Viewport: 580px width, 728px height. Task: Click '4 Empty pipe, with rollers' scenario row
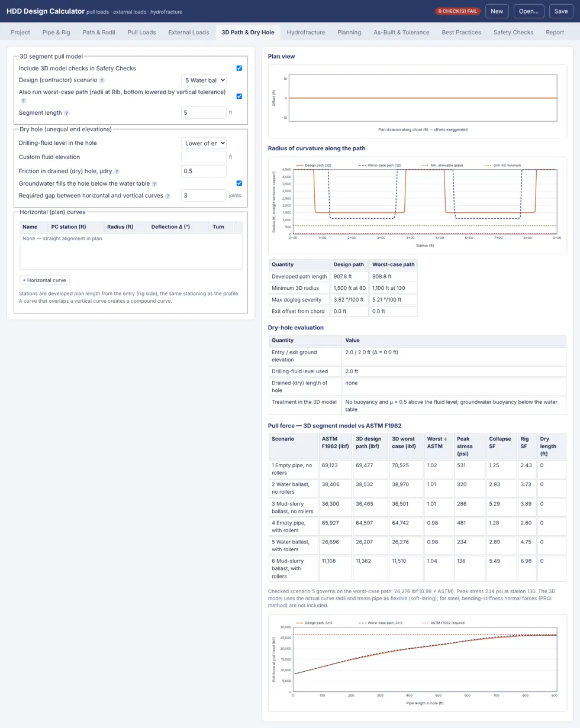coord(417,527)
